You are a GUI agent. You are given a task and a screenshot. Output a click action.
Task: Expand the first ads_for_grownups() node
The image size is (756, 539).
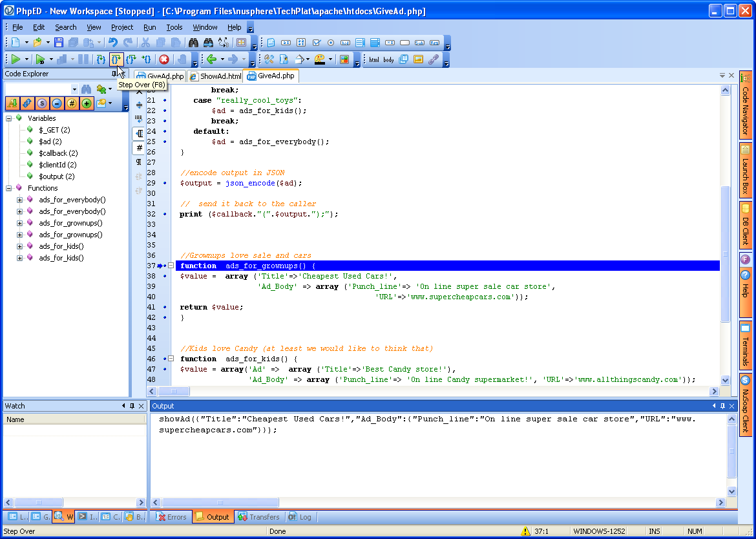click(x=19, y=223)
